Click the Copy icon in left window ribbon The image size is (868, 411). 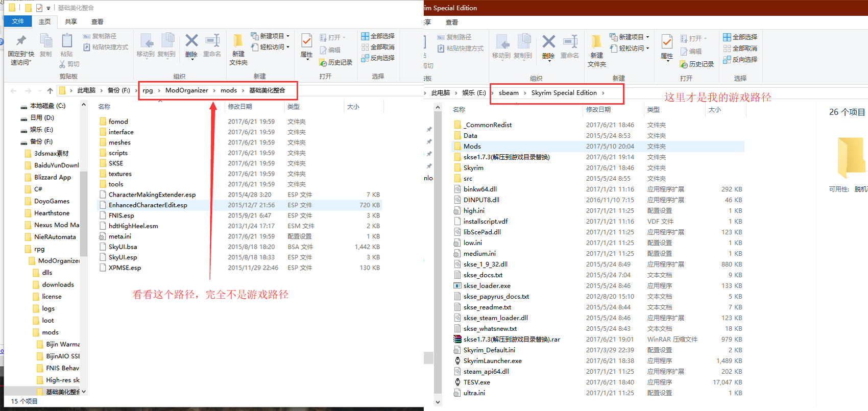tap(46, 41)
